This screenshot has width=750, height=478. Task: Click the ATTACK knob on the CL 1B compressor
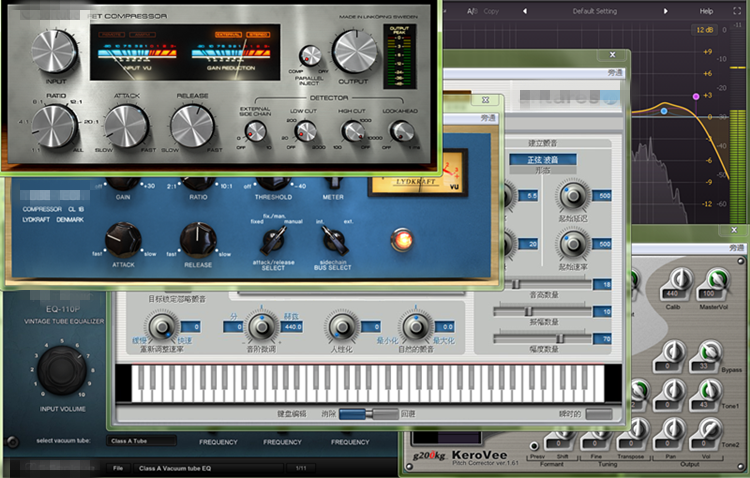click(x=123, y=240)
